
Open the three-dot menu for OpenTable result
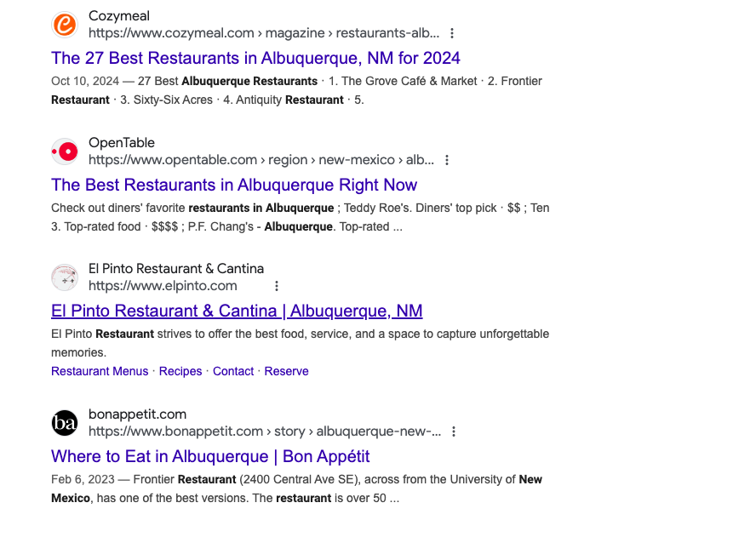point(447,160)
